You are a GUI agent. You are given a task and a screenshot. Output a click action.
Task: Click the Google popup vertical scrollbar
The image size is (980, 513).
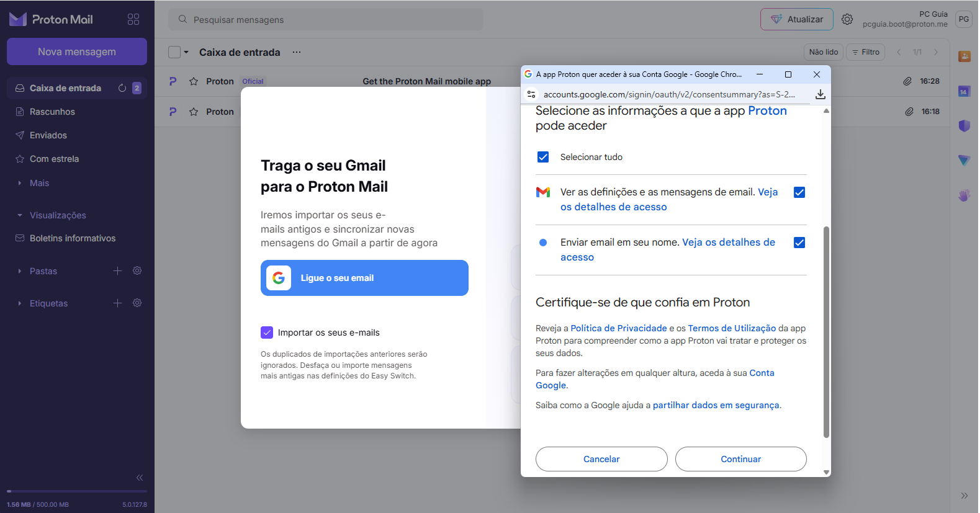(x=826, y=332)
